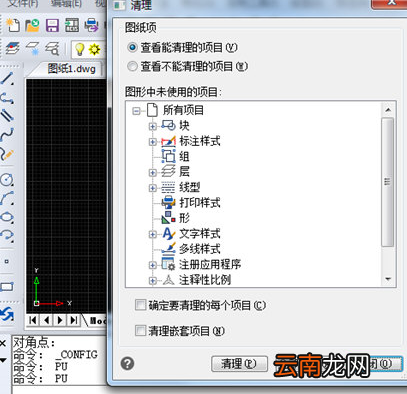
Task: Click the New drawing icon in toolbar
Action: 13,25
